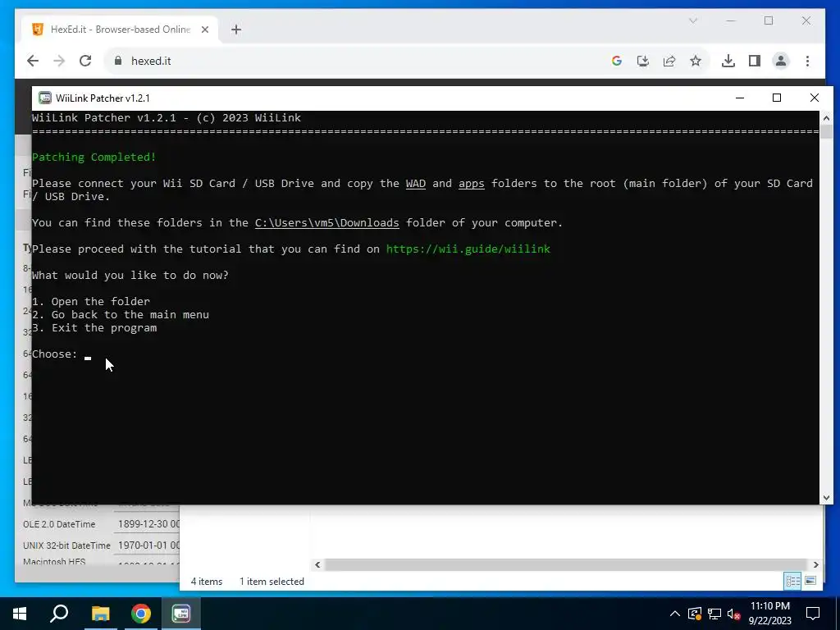
Task: Open File Explorer from taskbar
Action: pyautogui.click(x=100, y=614)
